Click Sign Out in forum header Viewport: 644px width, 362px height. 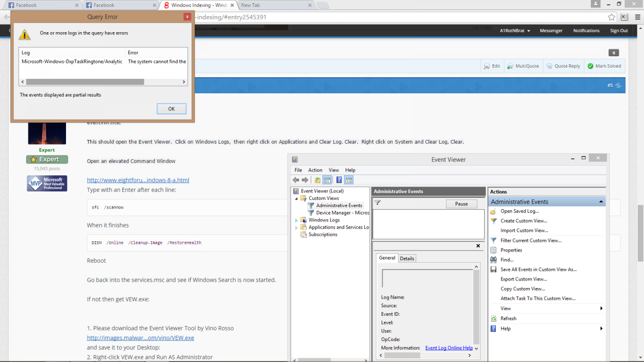click(619, 31)
